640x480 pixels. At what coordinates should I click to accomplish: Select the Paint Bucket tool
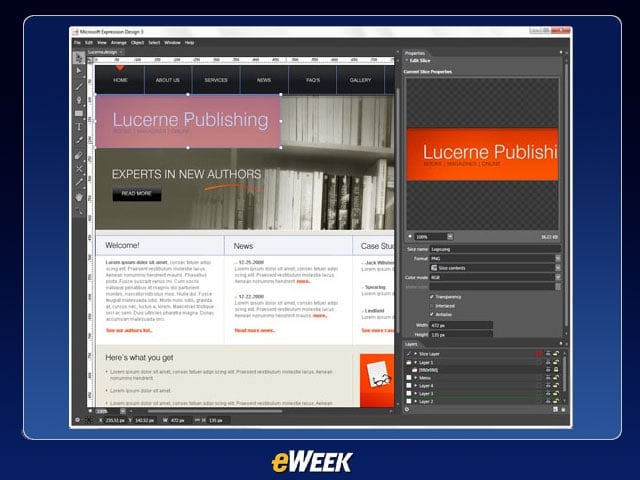[x=79, y=156]
